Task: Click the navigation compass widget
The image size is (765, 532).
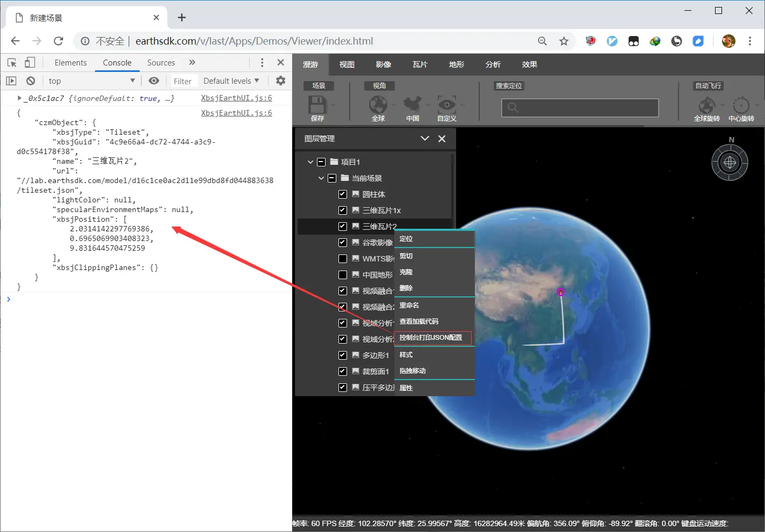Action: coord(730,162)
